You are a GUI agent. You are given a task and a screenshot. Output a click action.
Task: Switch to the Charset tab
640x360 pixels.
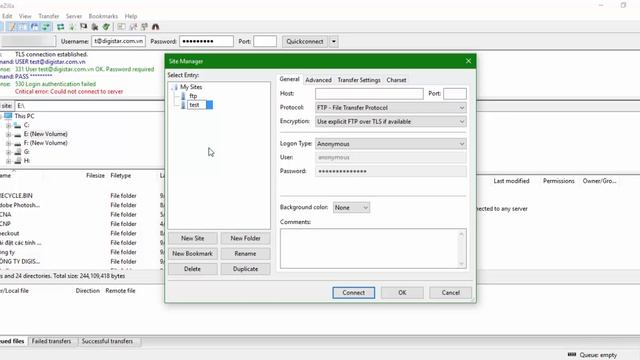(x=396, y=80)
